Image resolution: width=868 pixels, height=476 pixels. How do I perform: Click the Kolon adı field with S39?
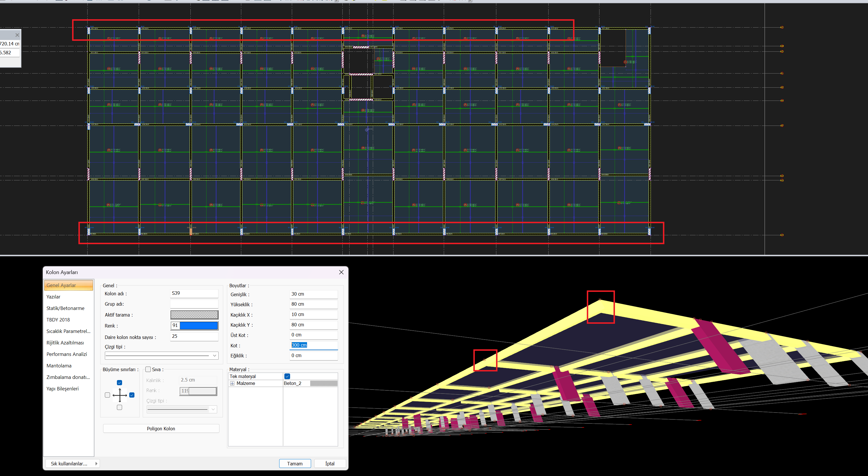click(x=194, y=293)
